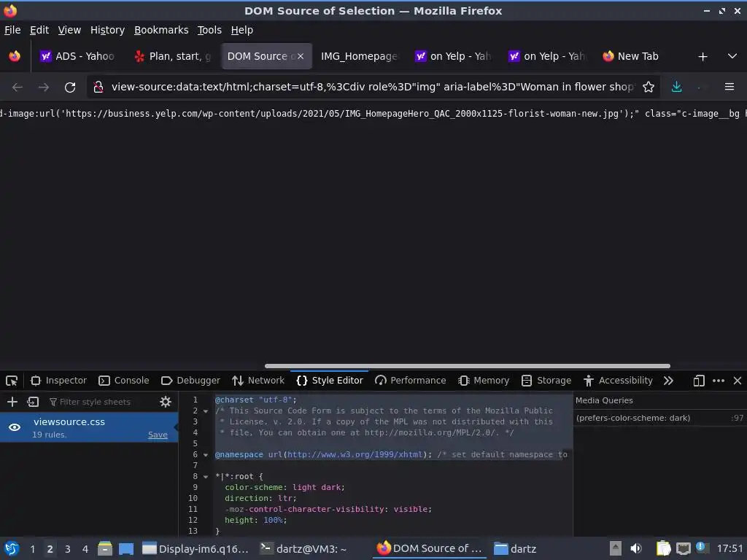
Task: Click the clipboard manager tray icon
Action: (663, 548)
